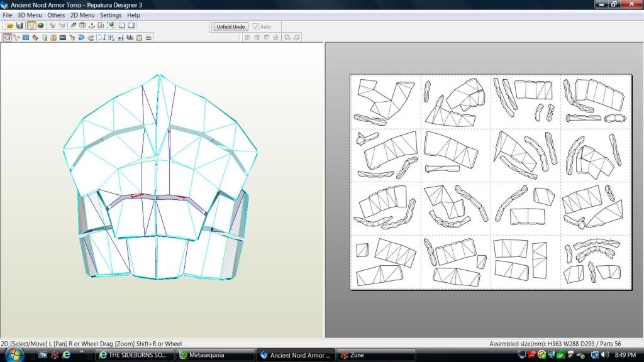Open the 3D Menu dropdown

pyautogui.click(x=30, y=15)
